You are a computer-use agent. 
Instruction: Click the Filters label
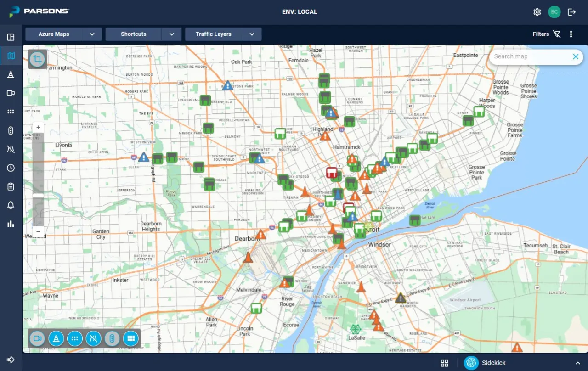pyautogui.click(x=541, y=34)
